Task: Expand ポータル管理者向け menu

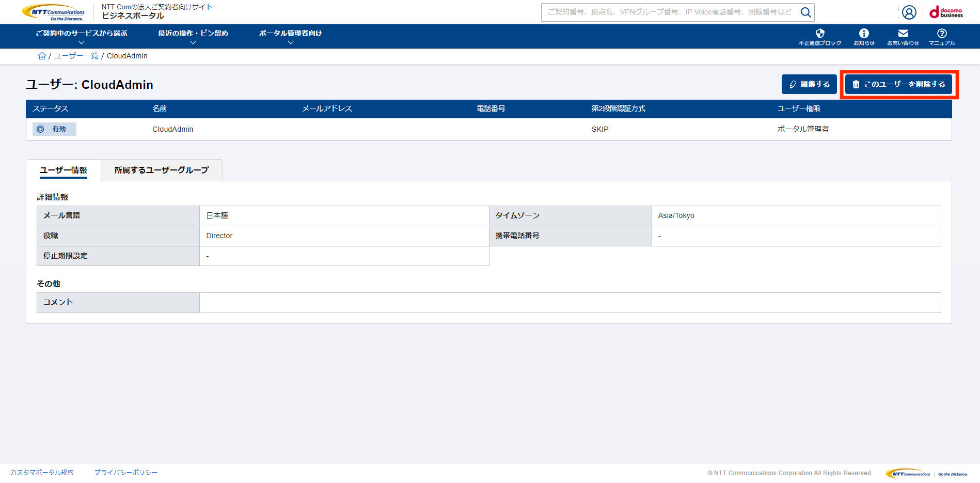Action: pyautogui.click(x=290, y=36)
